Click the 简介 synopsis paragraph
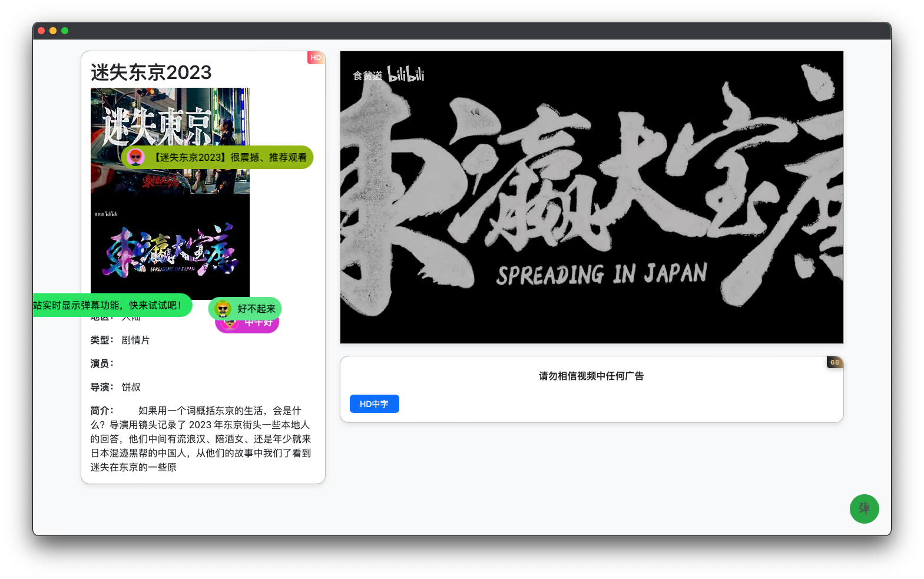The height and width of the screenshot is (579, 924). click(201, 439)
